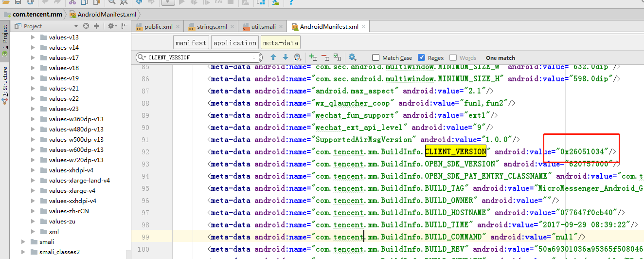Click line number 99 in gutter

pos(144,237)
